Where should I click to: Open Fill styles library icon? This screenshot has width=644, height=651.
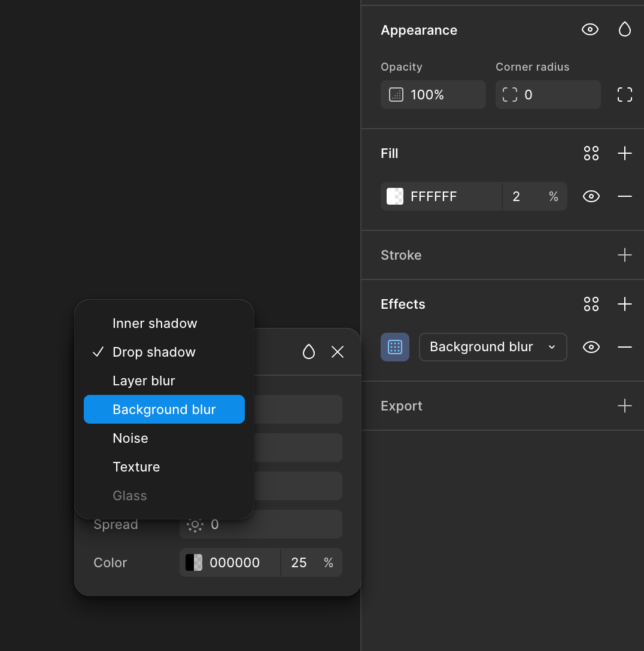[591, 153]
